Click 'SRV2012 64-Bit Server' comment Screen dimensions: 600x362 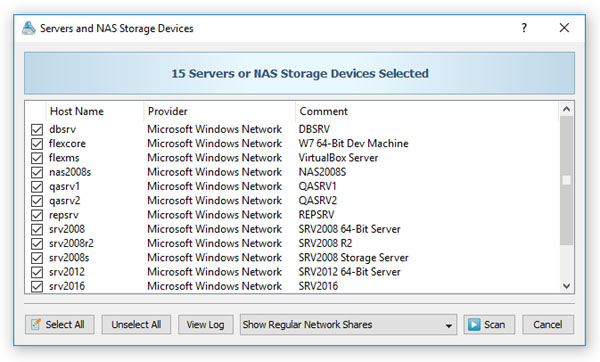[x=349, y=272]
